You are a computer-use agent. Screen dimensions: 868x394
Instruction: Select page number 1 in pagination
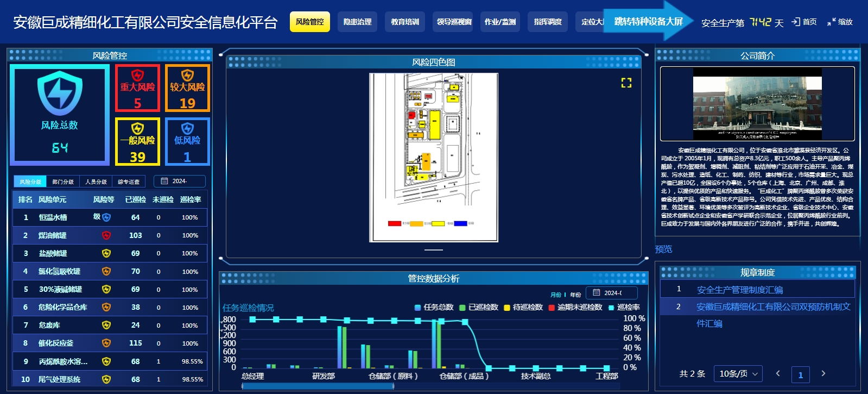pos(801,374)
